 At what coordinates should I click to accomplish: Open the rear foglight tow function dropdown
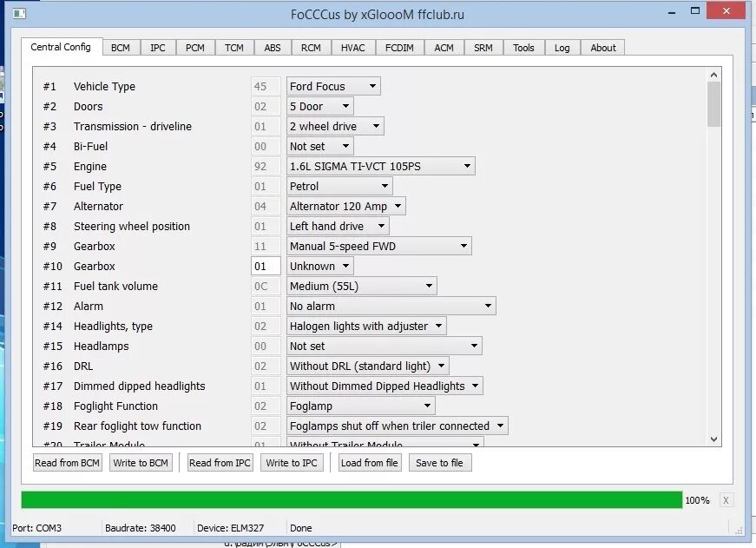(x=398, y=426)
